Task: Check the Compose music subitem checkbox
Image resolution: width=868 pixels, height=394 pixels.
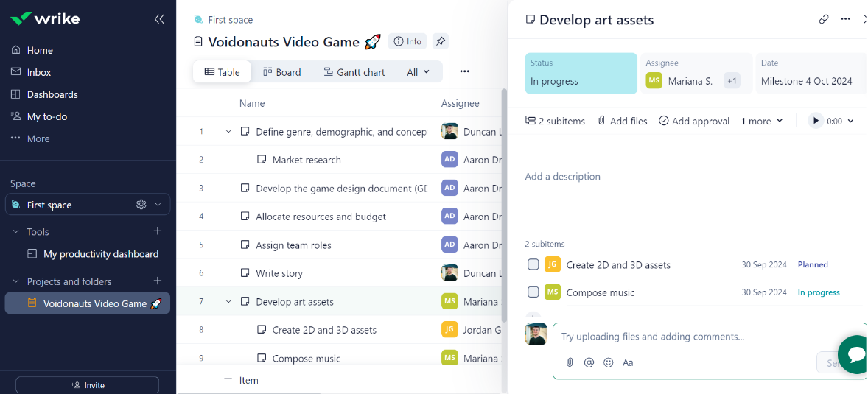Action: pyautogui.click(x=533, y=292)
